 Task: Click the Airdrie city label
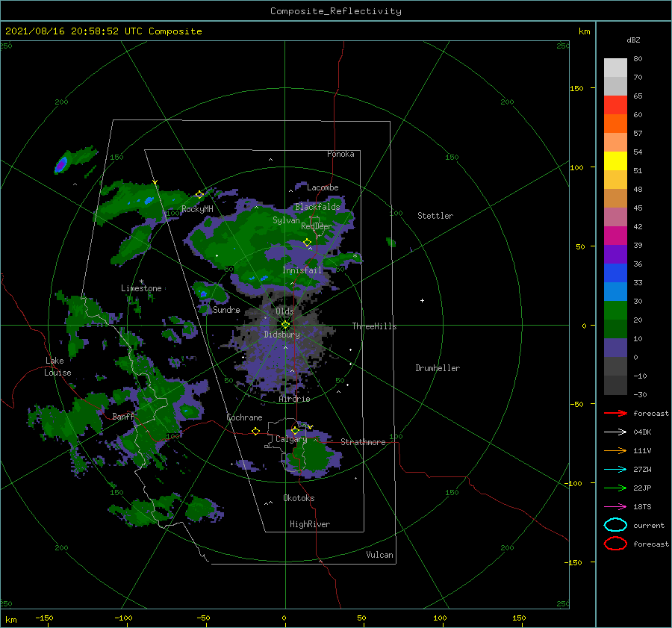pyautogui.click(x=294, y=399)
